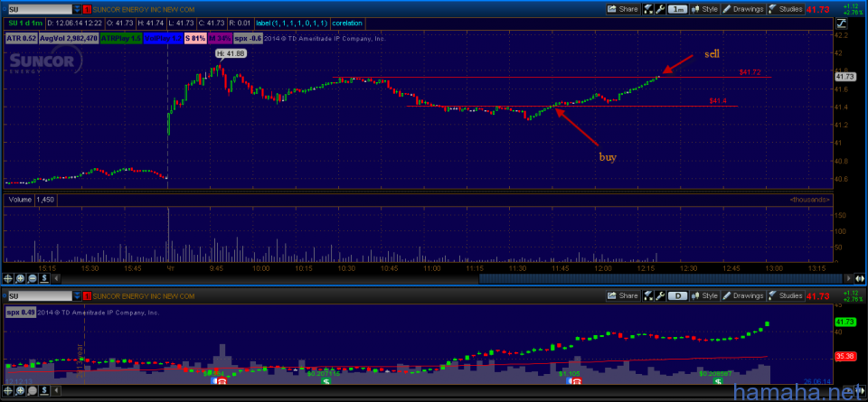Click the red news '1' icon, upper chart

pos(87,9)
